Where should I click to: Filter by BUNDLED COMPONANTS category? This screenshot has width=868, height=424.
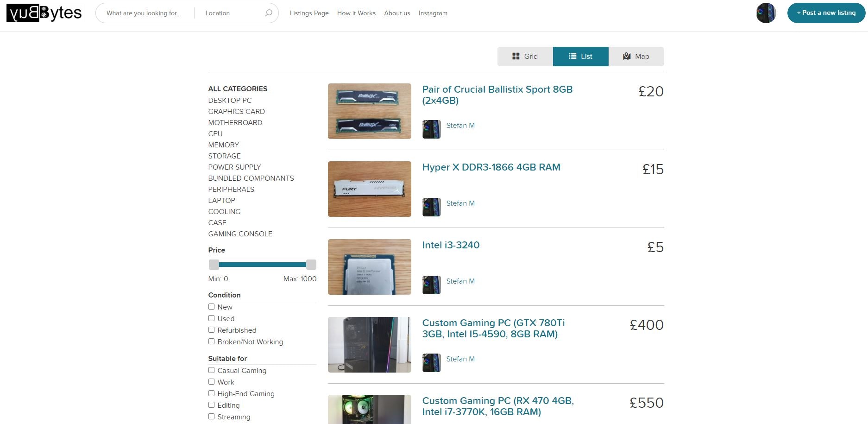pos(251,178)
